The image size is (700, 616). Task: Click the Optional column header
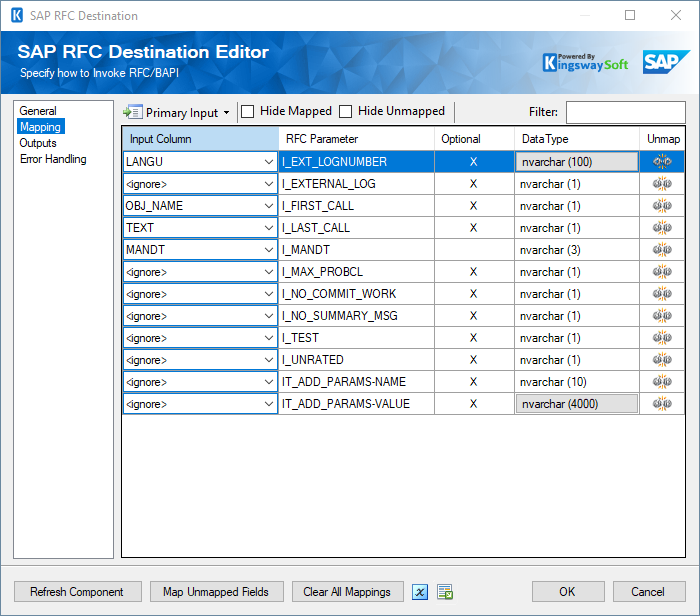coord(474,139)
